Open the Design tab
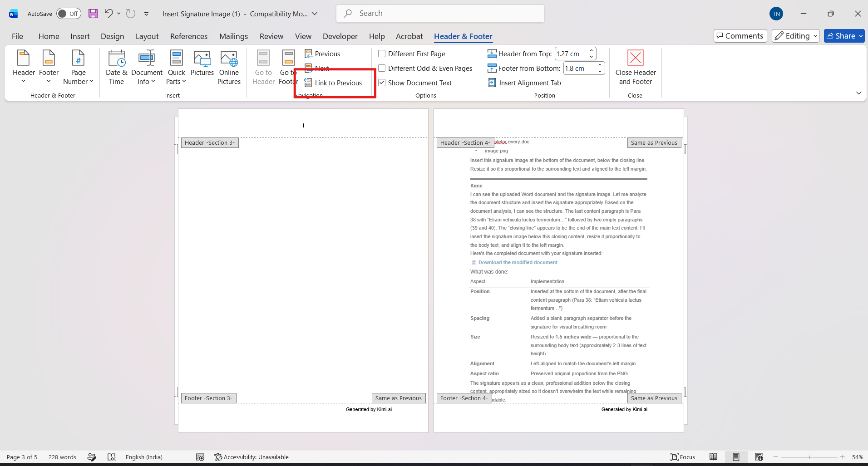Viewport: 868px width, 466px height. [x=112, y=36]
